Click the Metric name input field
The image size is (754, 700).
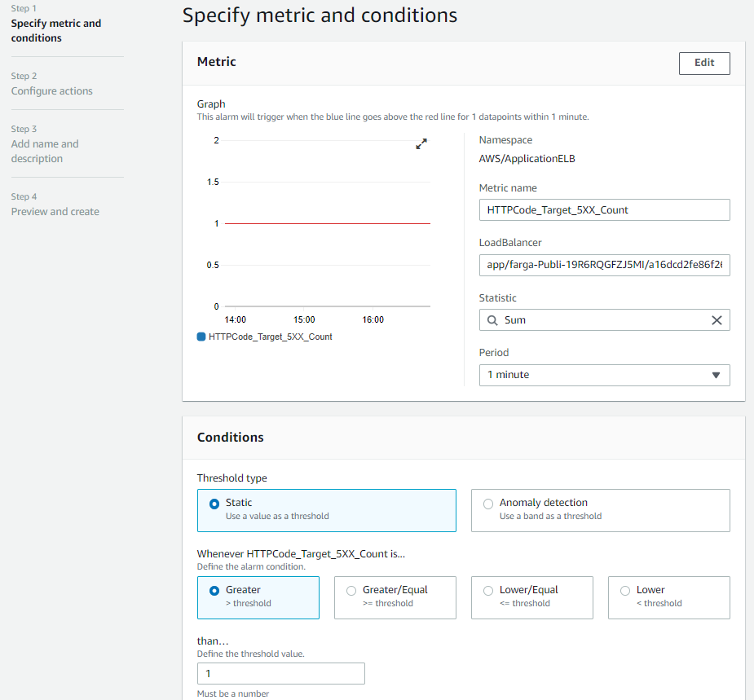point(604,209)
